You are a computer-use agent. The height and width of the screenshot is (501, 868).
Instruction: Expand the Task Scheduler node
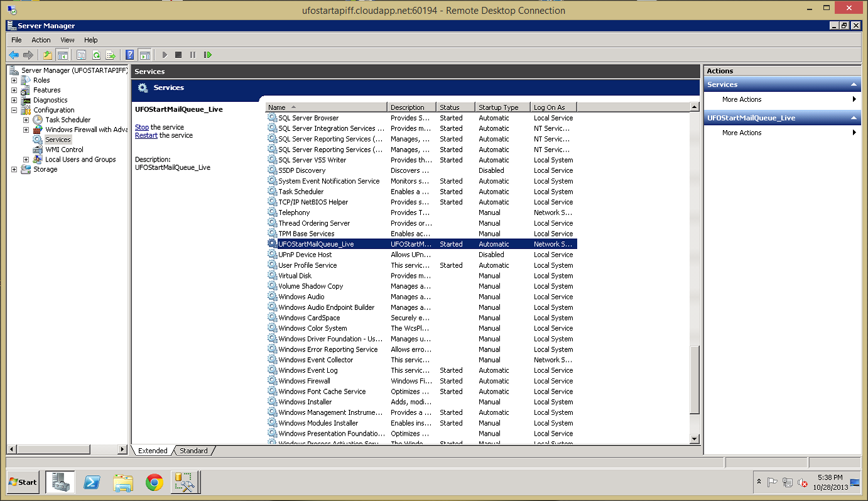tap(26, 120)
